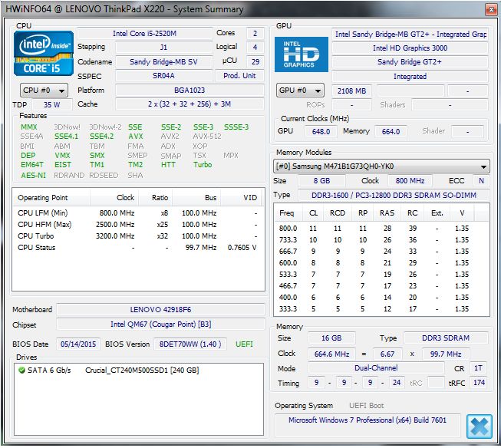Click the Bus column header
The image size is (501, 448).
coord(196,198)
